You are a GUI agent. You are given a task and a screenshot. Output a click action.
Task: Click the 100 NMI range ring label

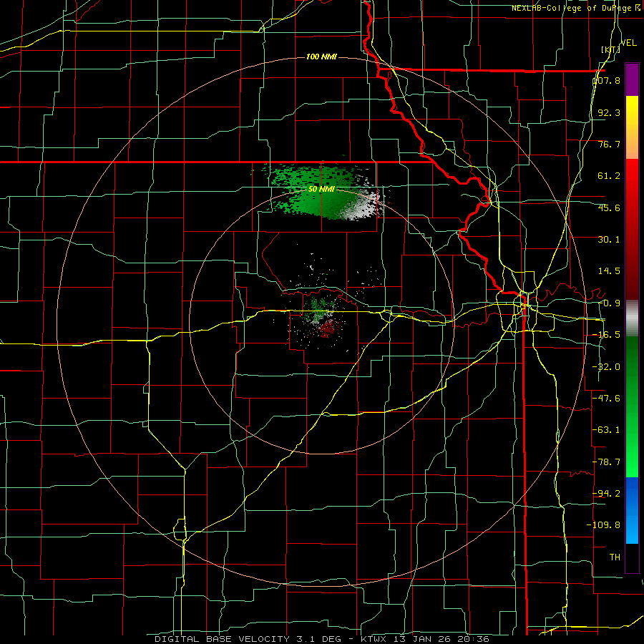tap(321, 57)
